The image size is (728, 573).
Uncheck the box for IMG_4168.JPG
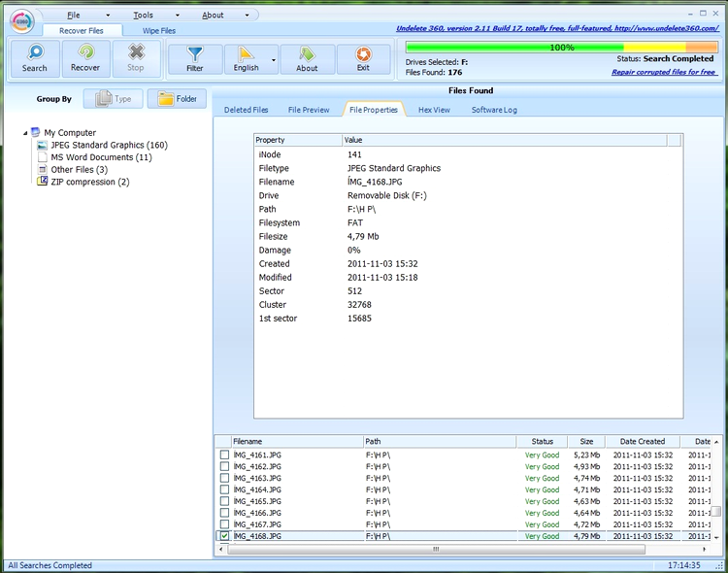pos(225,536)
